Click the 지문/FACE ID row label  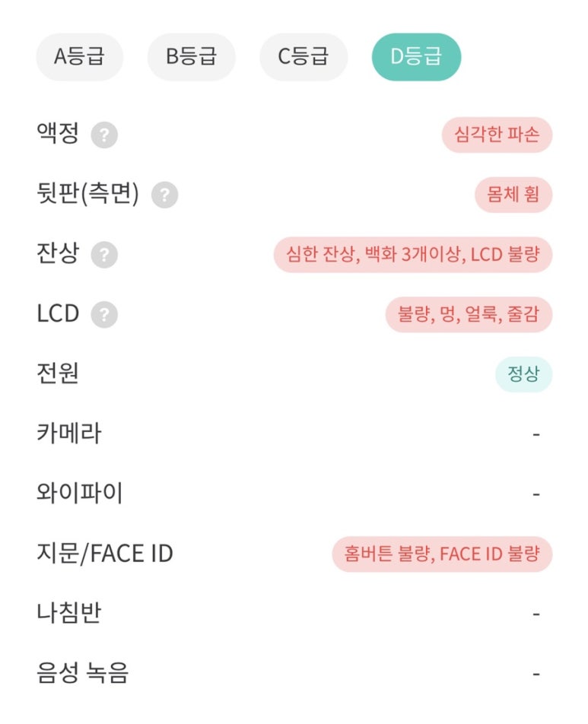pos(105,553)
